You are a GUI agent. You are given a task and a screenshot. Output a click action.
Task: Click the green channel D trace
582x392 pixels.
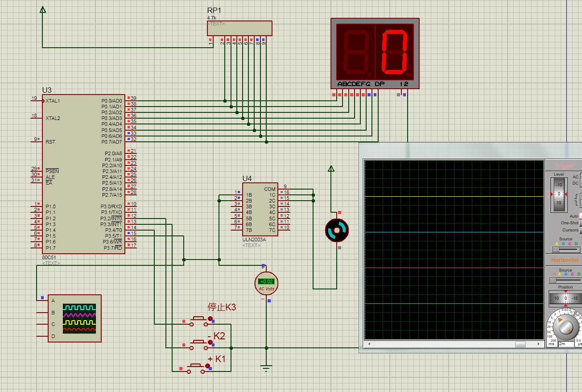click(x=454, y=303)
